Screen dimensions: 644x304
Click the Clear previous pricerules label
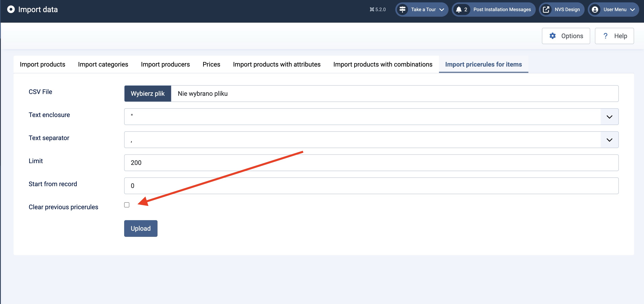(63, 207)
